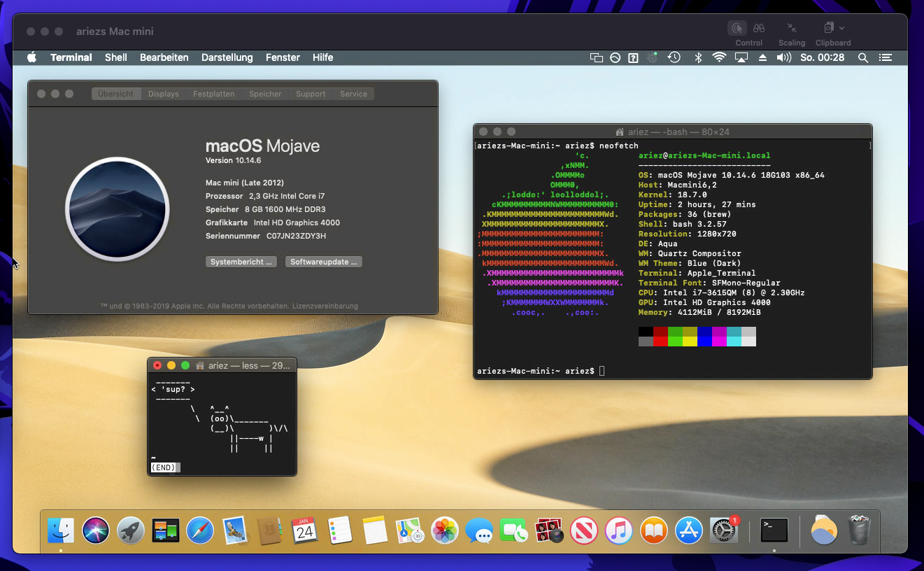Image resolution: width=924 pixels, height=571 pixels.
Task: Open FaceTime from the Dock
Action: coord(514,530)
